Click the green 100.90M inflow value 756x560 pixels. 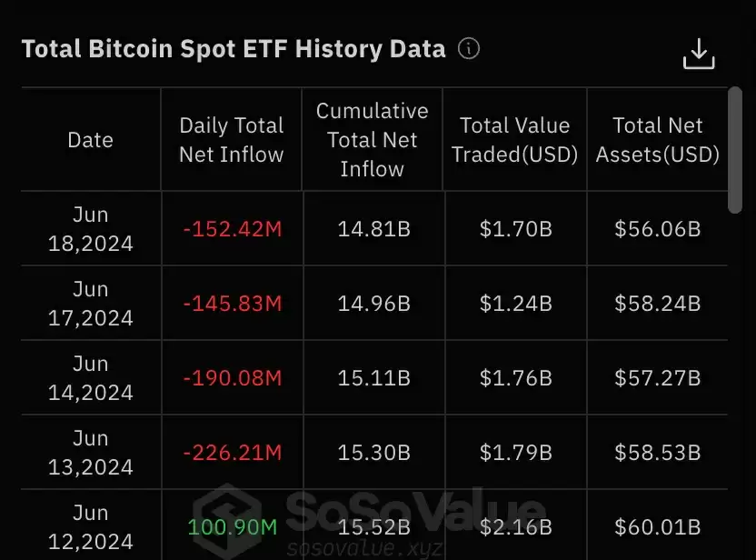tap(233, 527)
